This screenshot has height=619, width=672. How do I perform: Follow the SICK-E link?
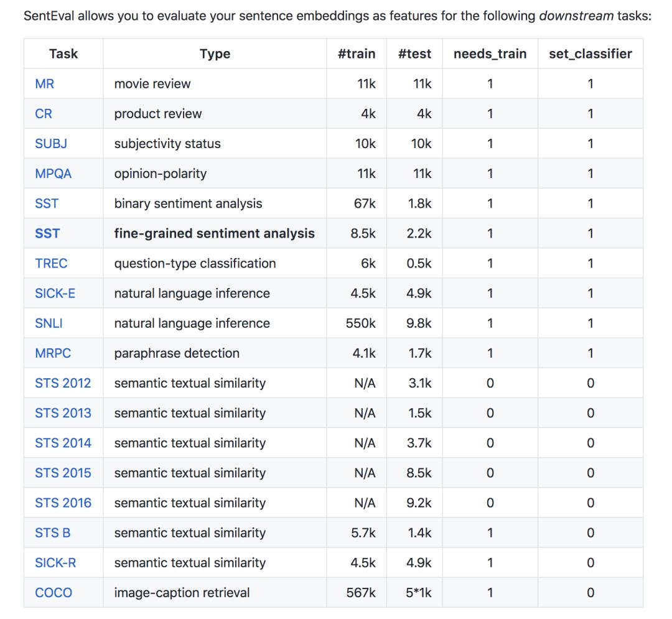pyautogui.click(x=55, y=293)
